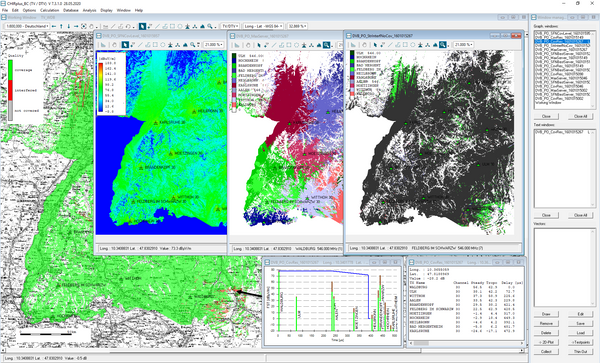The image size is (600, 363).
Task: Activate the active zoom icon in MaxServer window
Action: tap(326, 45)
